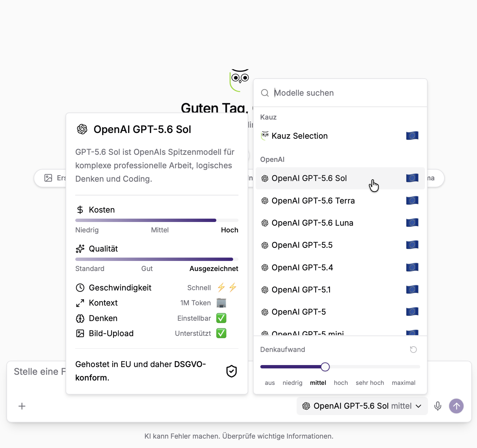Choose sehr hoch thinking effort

370,383
